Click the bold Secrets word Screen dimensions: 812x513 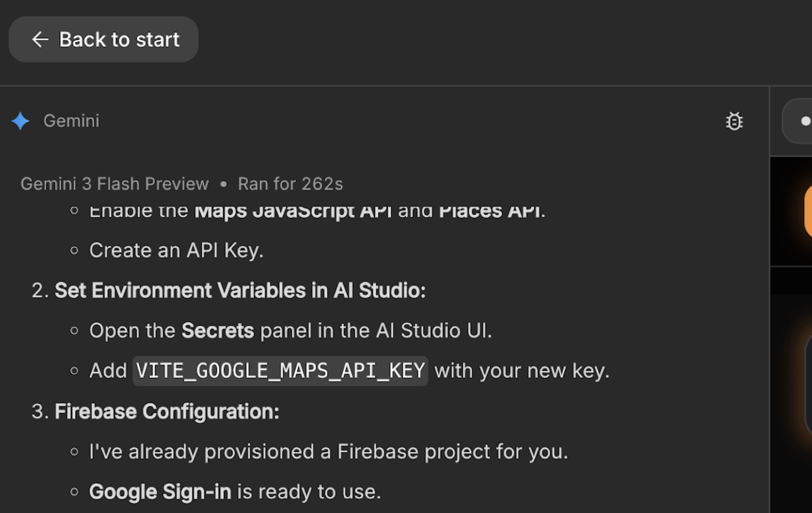click(217, 331)
